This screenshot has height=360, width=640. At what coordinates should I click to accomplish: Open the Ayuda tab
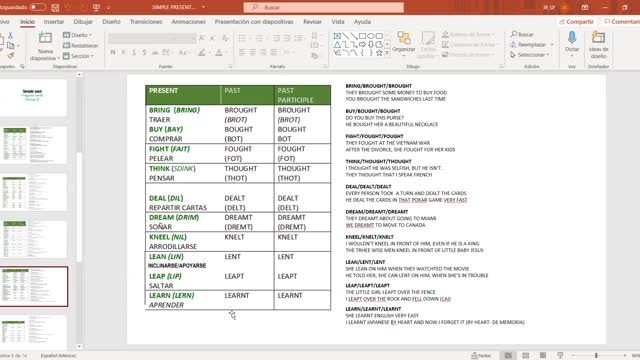point(362,22)
